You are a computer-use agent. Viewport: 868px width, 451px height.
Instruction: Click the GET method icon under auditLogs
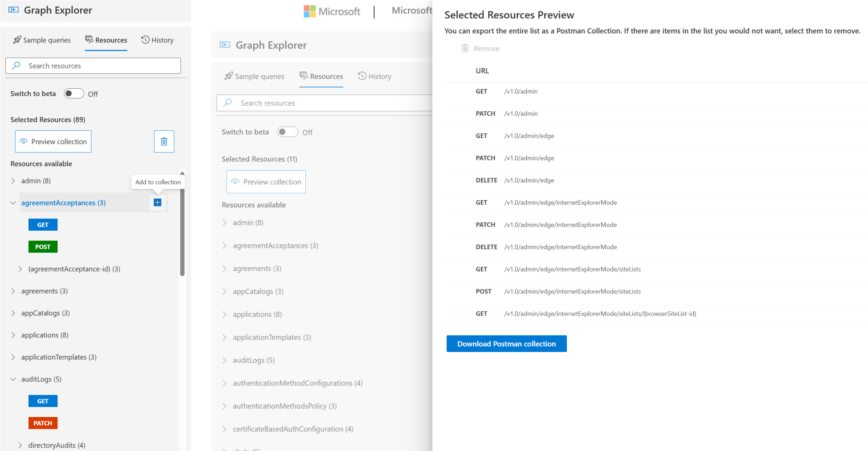click(43, 401)
